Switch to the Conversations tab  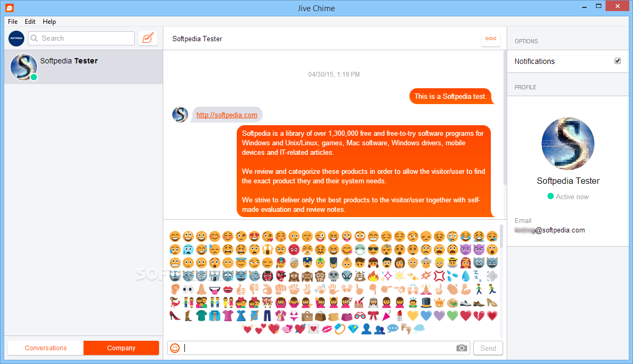click(45, 348)
